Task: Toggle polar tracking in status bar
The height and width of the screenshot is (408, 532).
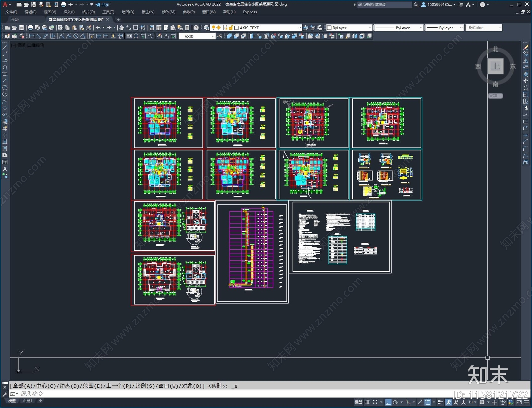Action: coord(395,402)
